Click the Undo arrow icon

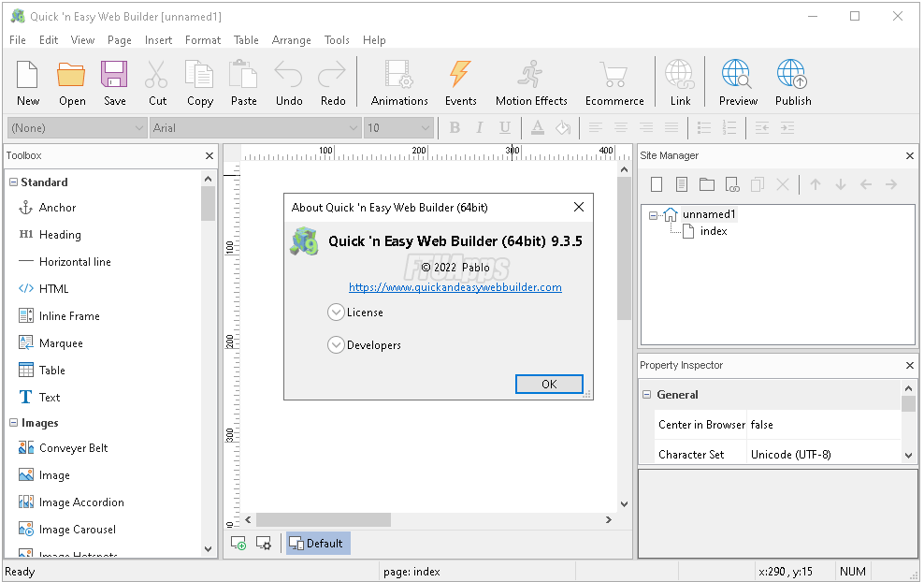click(289, 82)
